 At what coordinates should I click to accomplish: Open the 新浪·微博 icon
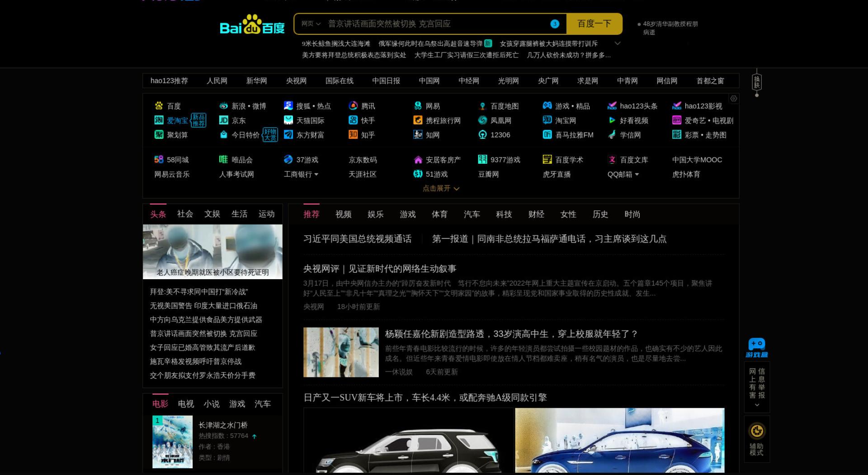223,106
